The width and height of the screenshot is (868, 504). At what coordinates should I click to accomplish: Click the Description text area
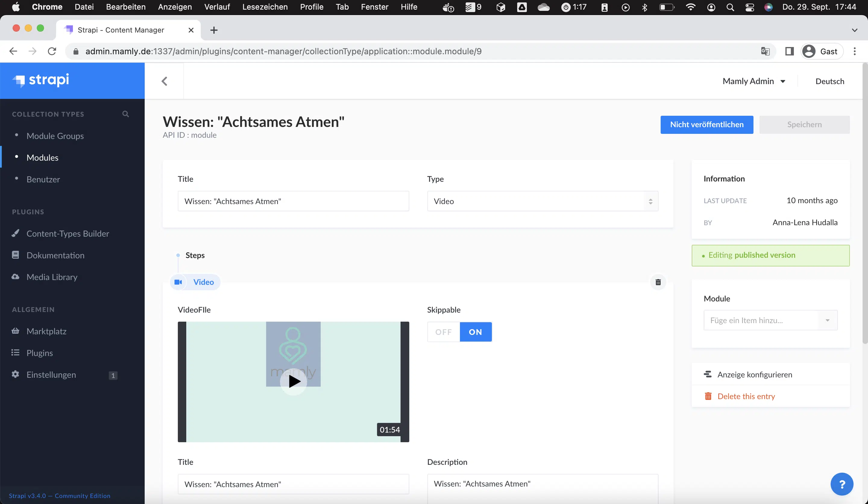pos(542,489)
